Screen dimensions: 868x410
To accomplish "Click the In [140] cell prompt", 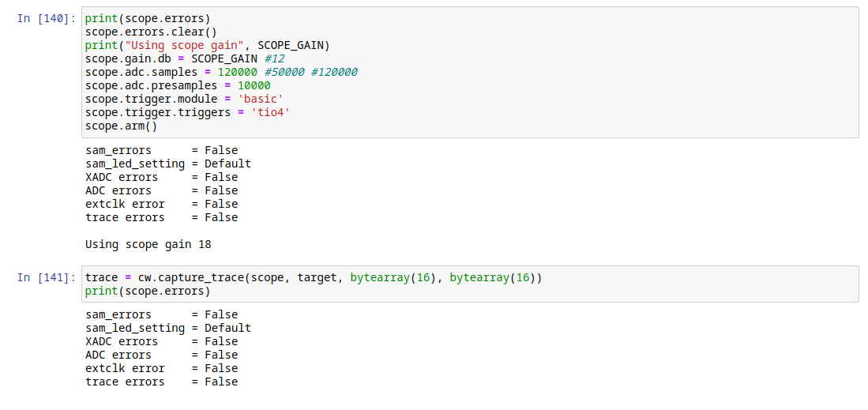I will point(46,18).
